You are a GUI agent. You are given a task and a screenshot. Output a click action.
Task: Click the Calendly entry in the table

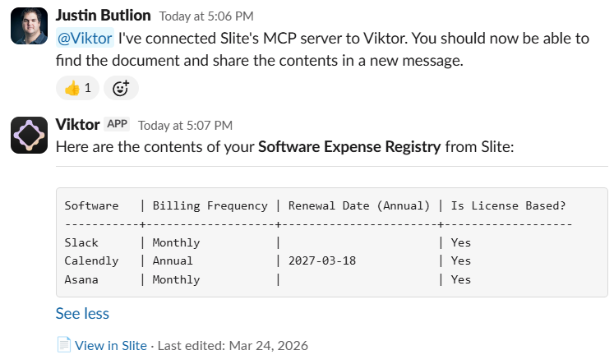coord(91,260)
